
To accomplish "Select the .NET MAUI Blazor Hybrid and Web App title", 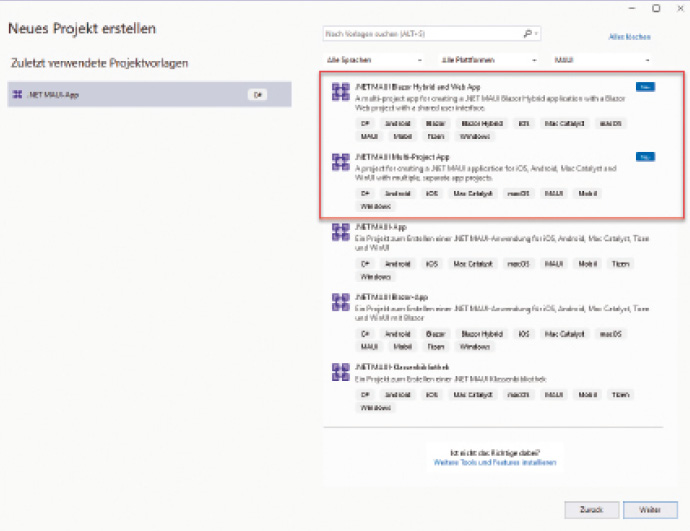I will [418, 87].
